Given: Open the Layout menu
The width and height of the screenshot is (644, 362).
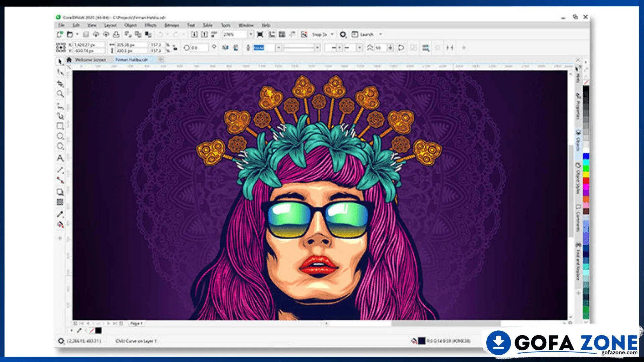Looking at the screenshot, I should (x=110, y=25).
